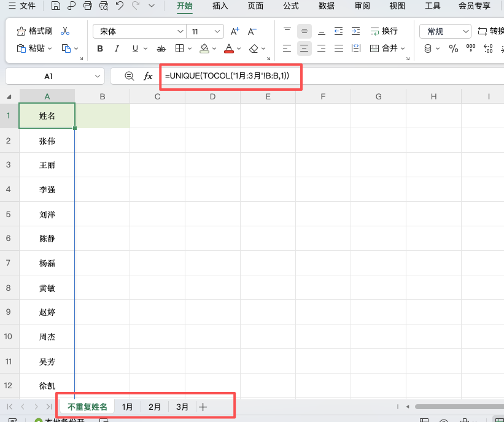The image size is (504, 422).
Task: Apply the fill color bucket
Action: point(204,48)
